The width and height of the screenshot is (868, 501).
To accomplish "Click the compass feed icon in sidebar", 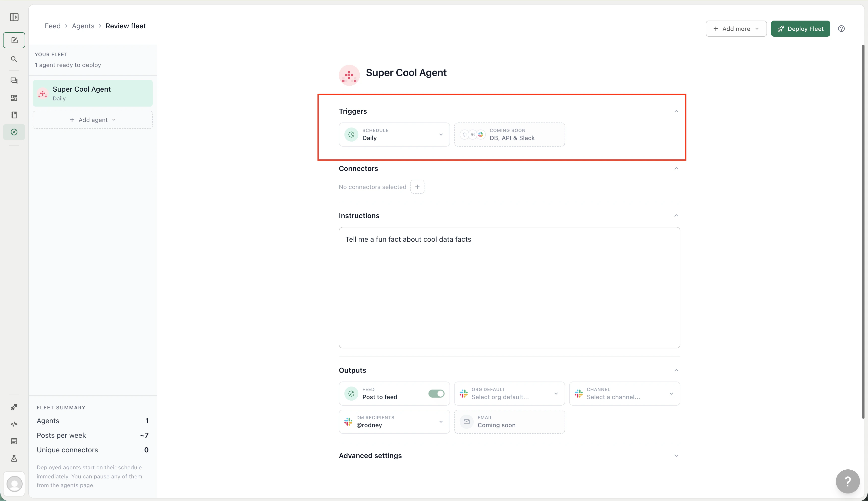I will (x=14, y=132).
